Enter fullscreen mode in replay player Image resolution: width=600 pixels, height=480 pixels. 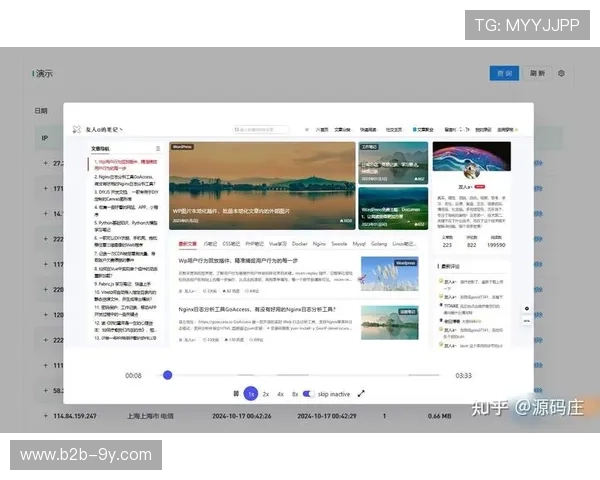(361, 394)
